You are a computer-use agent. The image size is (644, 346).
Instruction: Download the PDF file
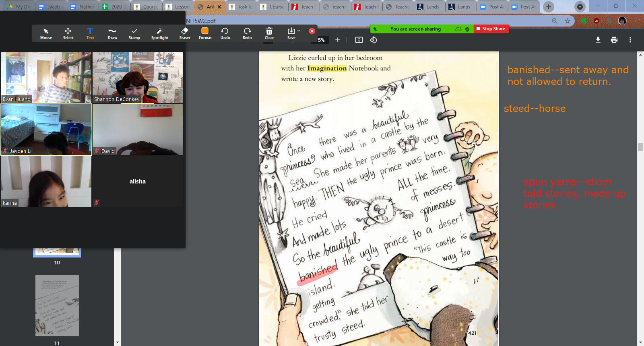pos(598,40)
